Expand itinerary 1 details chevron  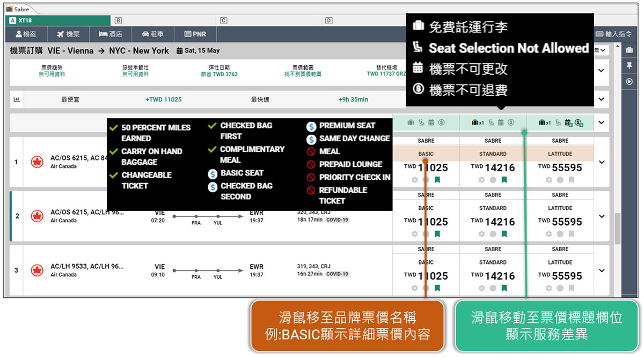[602, 162]
